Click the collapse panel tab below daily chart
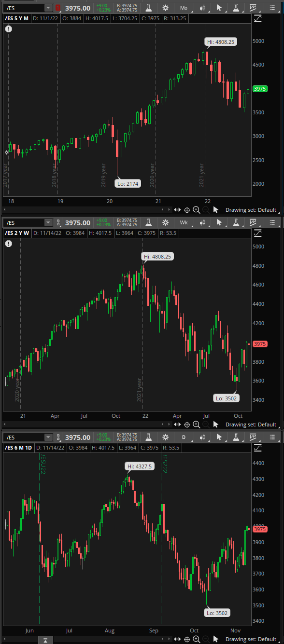This screenshot has width=284, height=644. [x=44, y=640]
